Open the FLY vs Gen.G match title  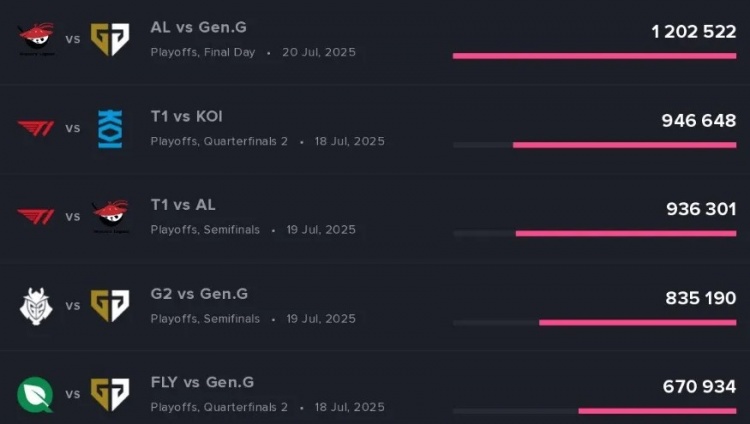202,382
